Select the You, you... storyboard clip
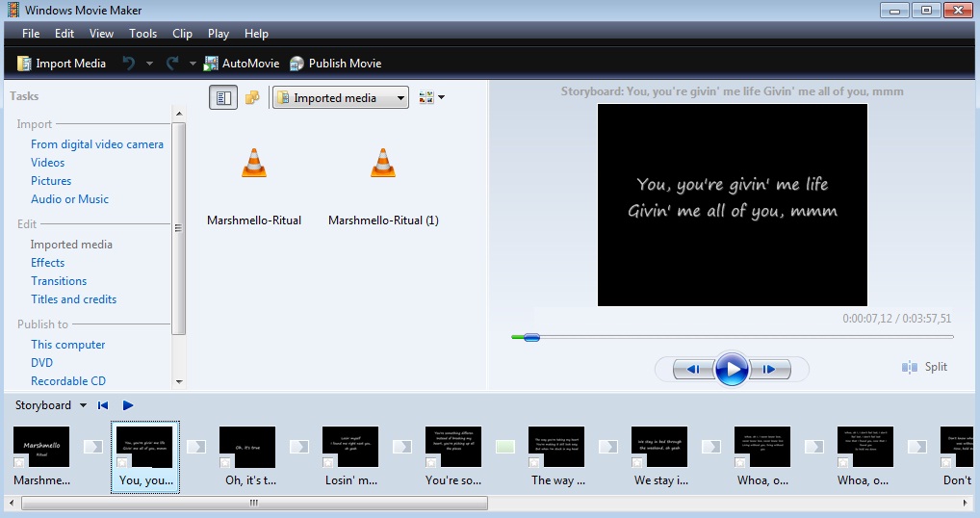 [145, 456]
